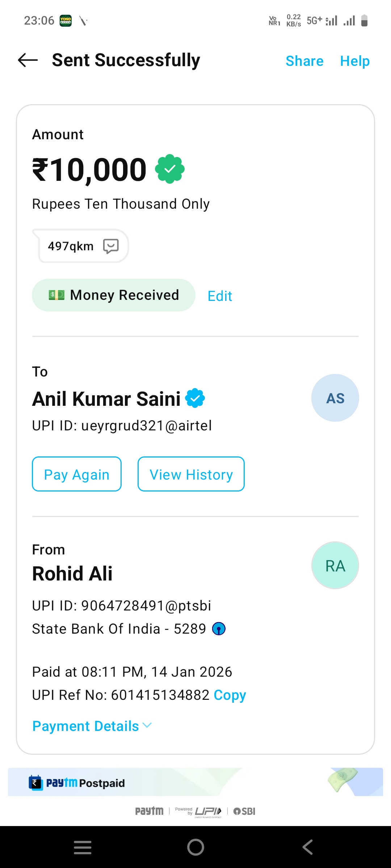Tap the back arrow icon
Viewport: 391px width, 868px height.
pos(28,60)
